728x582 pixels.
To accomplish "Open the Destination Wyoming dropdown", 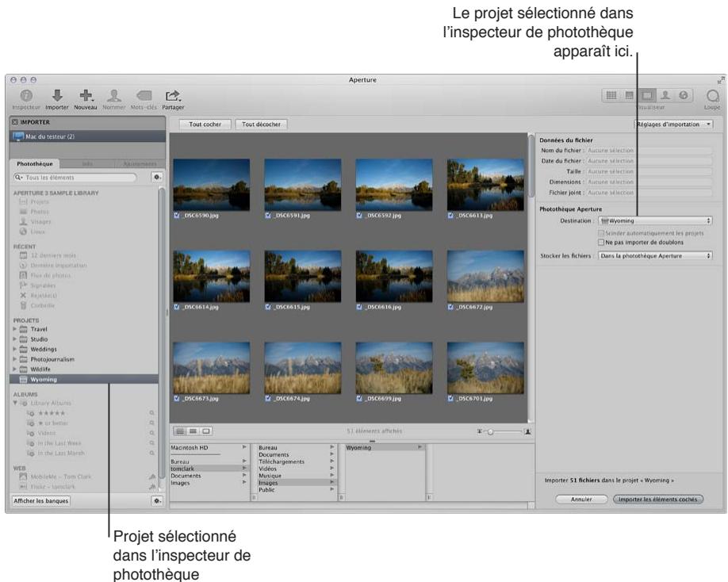I will 655,221.
